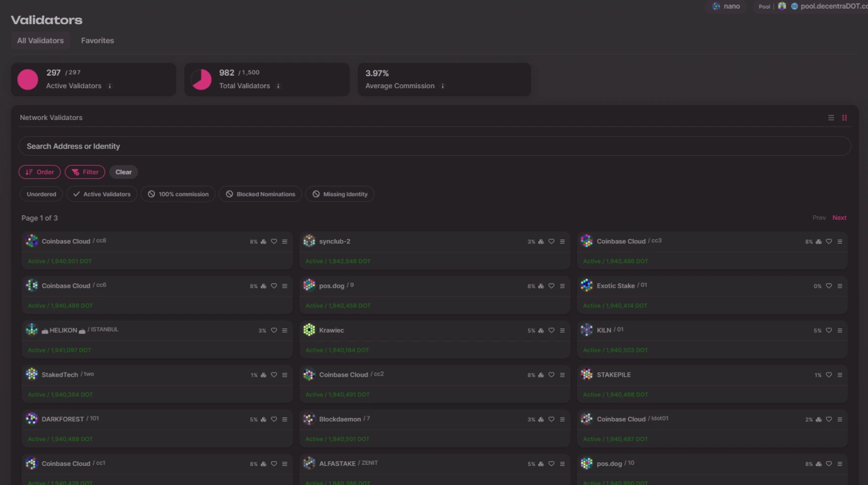Open info icon beside Active Validators
Screen dimensions: 868x485
point(110,86)
